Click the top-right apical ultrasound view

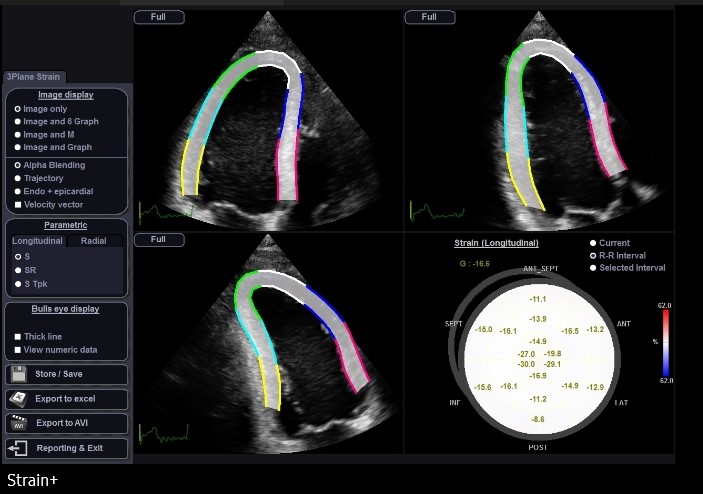tap(539, 120)
